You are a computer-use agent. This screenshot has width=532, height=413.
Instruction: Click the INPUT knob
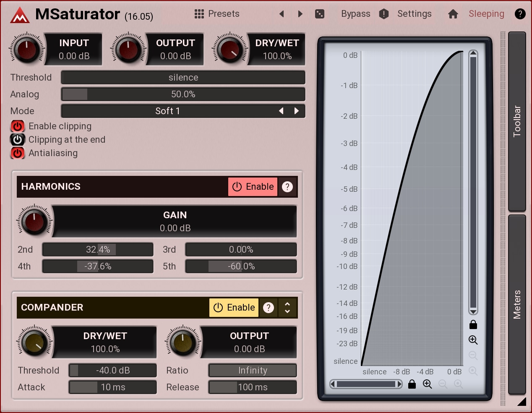tap(27, 50)
